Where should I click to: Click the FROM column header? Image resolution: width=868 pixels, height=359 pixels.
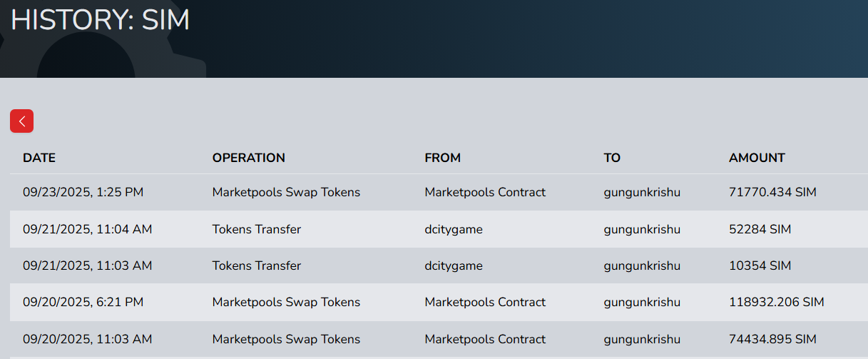click(442, 158)
